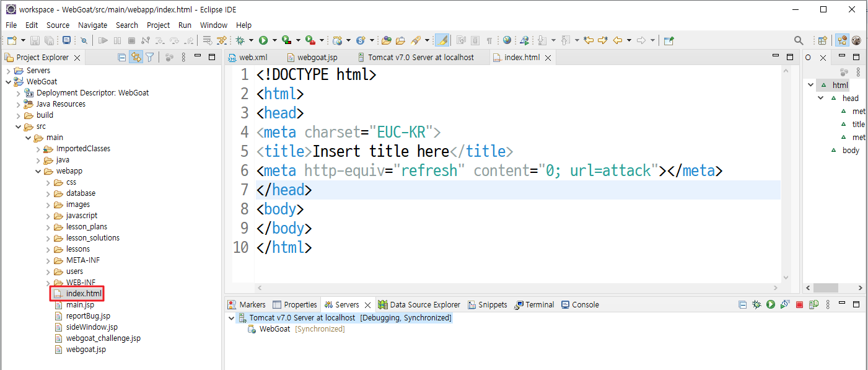
Task: Click the Search magnifier icon in toolbar
Action: (799, 40)
